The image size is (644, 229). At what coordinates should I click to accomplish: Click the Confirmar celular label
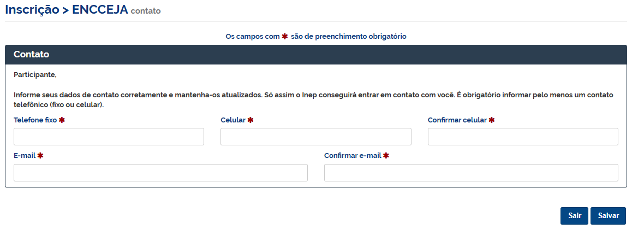pos(457,120)
